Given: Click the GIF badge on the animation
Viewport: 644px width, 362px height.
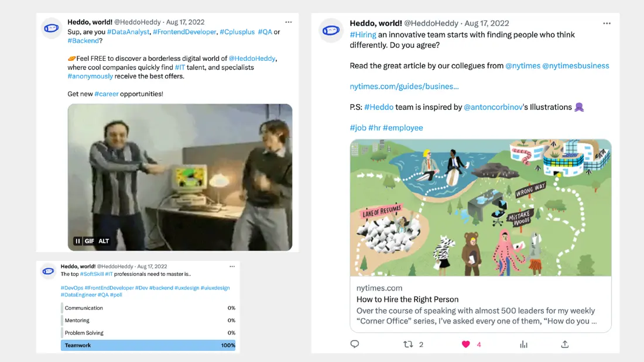Looking at the screenshot, I should click(90, 241).
